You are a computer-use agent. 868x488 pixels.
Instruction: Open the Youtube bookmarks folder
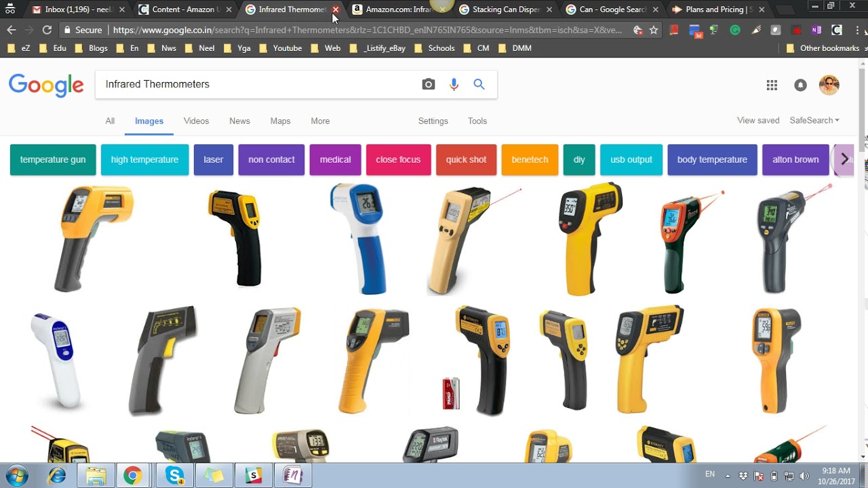click(281, 48)
